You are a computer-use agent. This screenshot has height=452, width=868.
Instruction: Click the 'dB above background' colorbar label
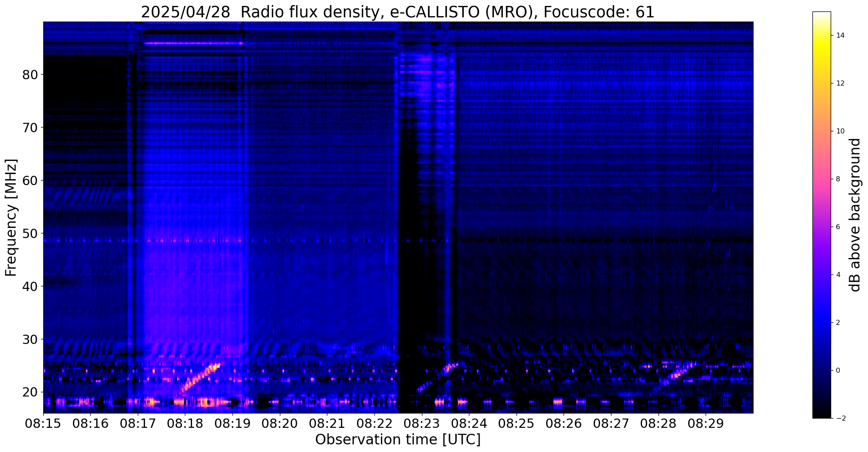point(855,215)
